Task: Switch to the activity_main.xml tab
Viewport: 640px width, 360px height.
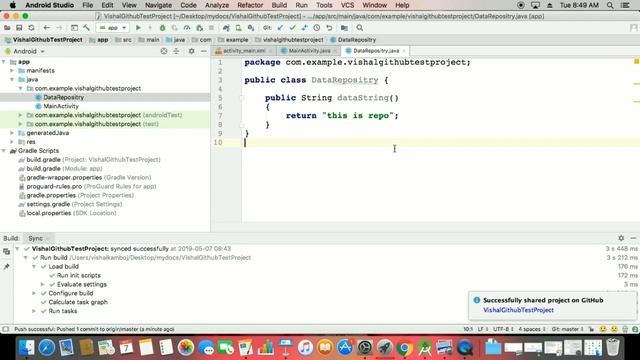Action: coord(244,51)
